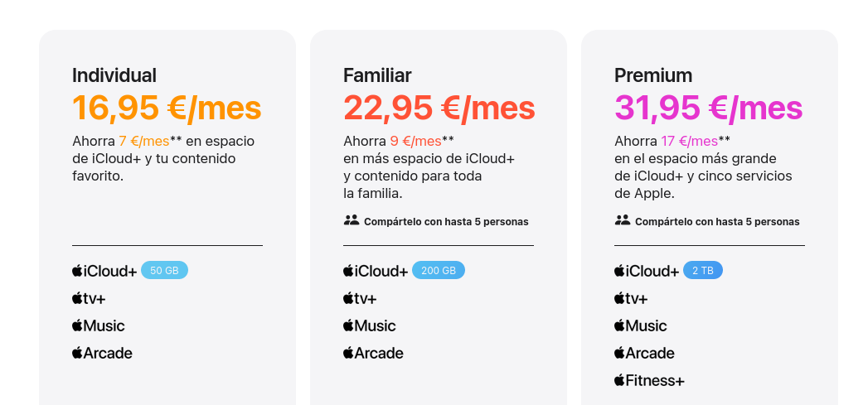Click the Apple Arcade logo in Individual plan
This screenshot has width=868, height=405.
103,353
